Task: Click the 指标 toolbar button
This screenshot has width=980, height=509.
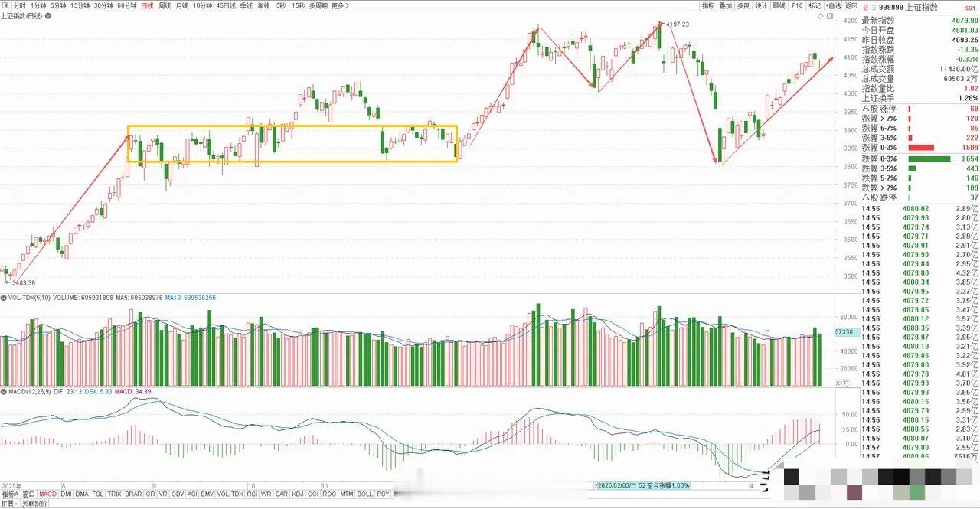Action: coord(708,5)
